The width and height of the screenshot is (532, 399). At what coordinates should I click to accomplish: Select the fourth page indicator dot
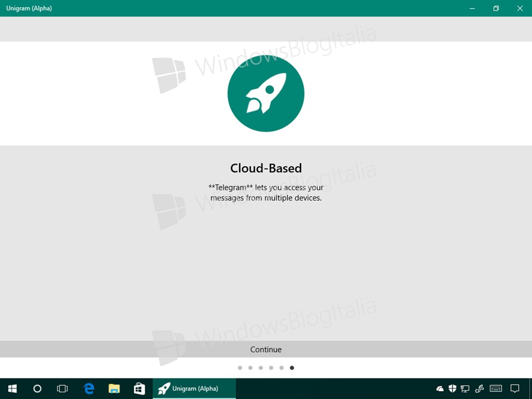271,368
